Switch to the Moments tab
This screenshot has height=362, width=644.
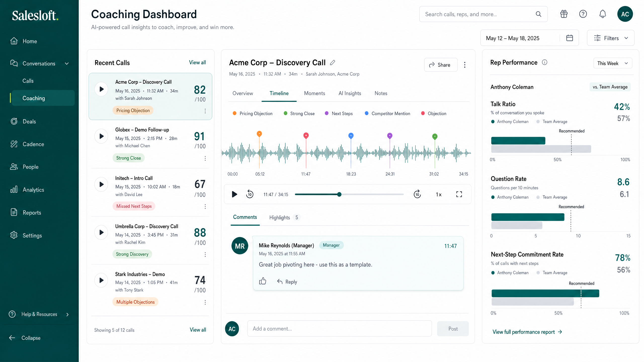tap(314, 93)
